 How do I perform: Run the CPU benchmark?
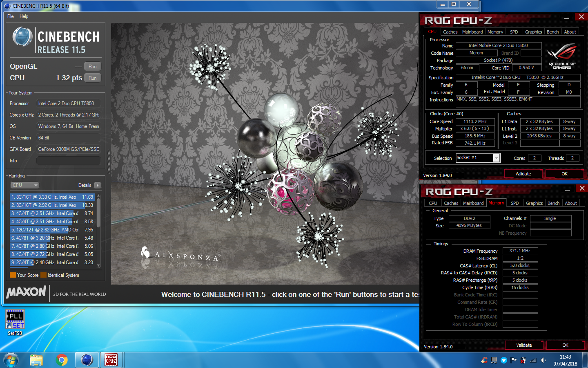pos(93,78)
